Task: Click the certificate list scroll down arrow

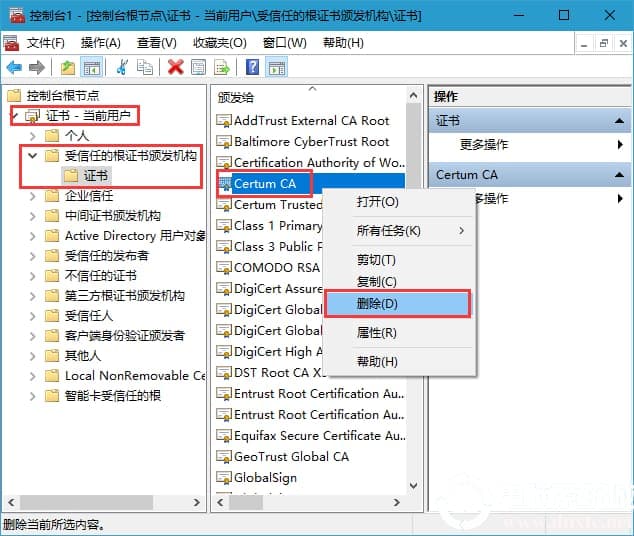Action: [x=413, y=485]
